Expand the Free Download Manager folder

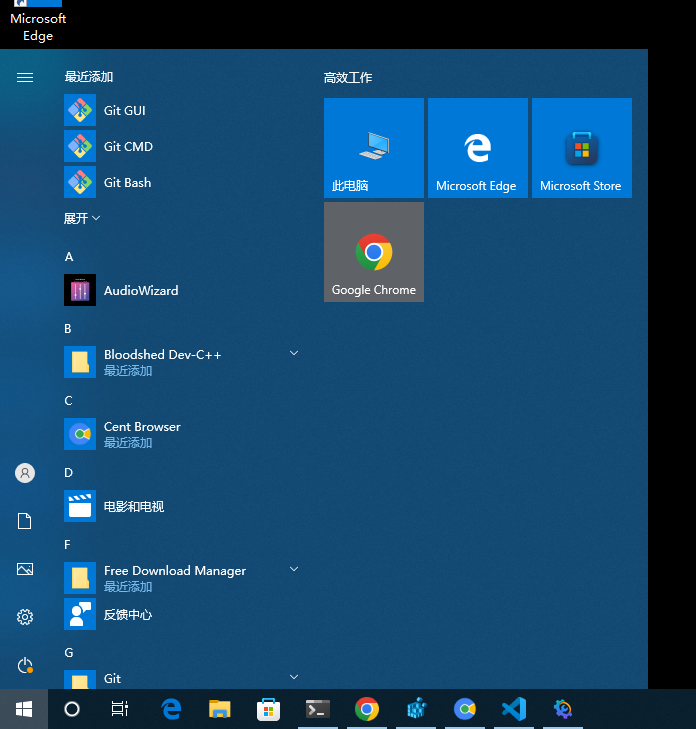pos(294,569)
